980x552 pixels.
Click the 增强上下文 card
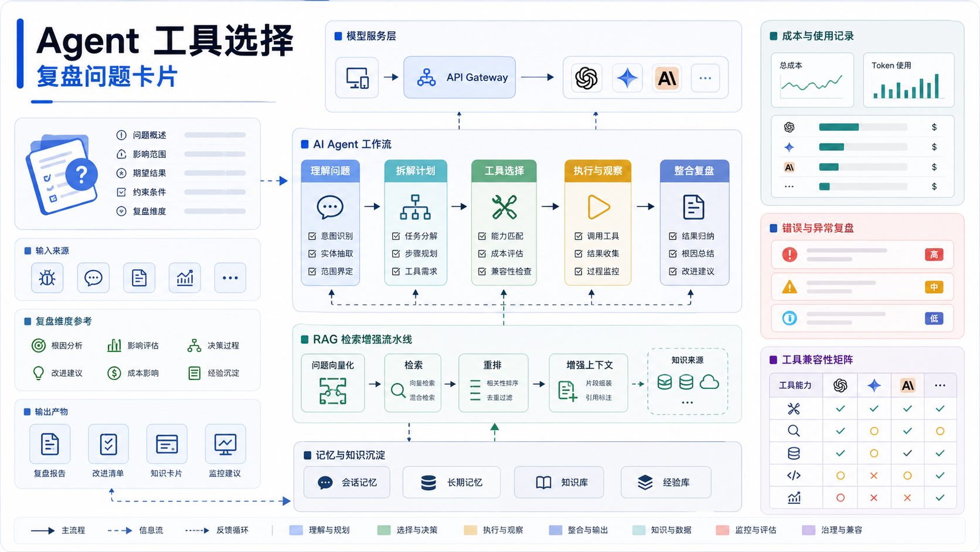(589, 382)
